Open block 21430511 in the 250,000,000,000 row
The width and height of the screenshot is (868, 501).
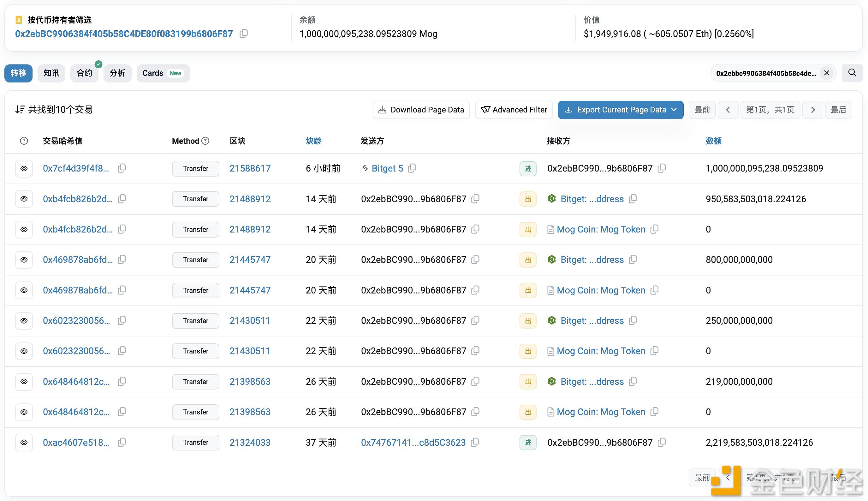point(250,320)
